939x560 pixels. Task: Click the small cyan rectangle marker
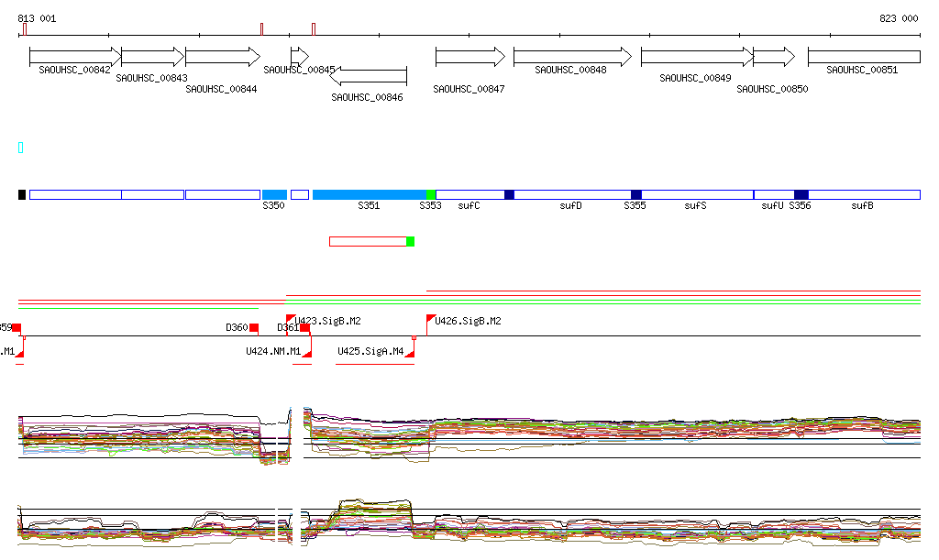21,148
